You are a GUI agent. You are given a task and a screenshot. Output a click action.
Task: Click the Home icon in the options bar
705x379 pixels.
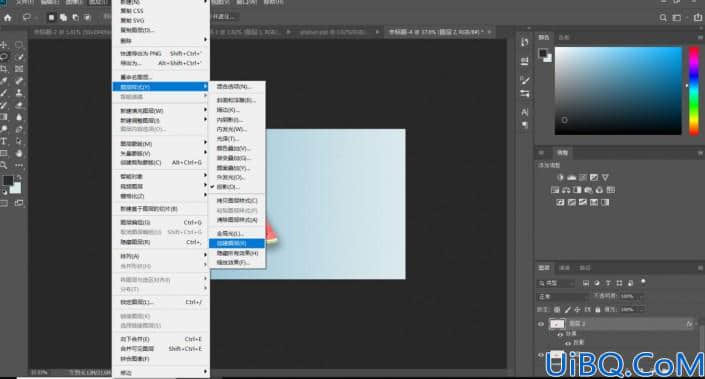[x=8, y=18]
